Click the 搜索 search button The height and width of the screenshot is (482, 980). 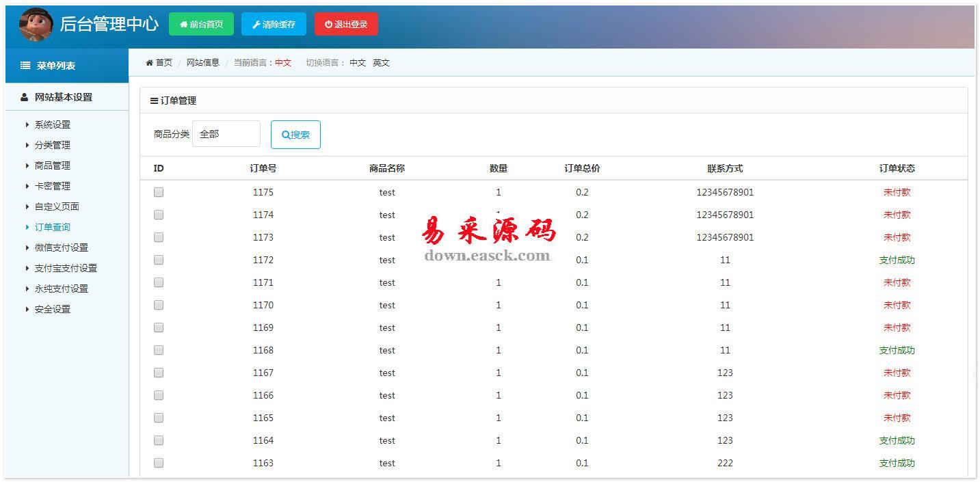[295, 135]
